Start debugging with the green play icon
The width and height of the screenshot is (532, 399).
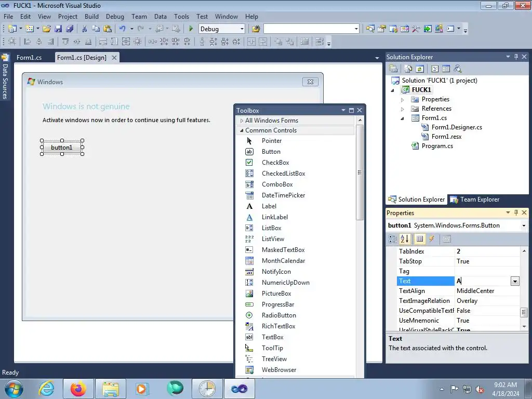tap(191, 29)
